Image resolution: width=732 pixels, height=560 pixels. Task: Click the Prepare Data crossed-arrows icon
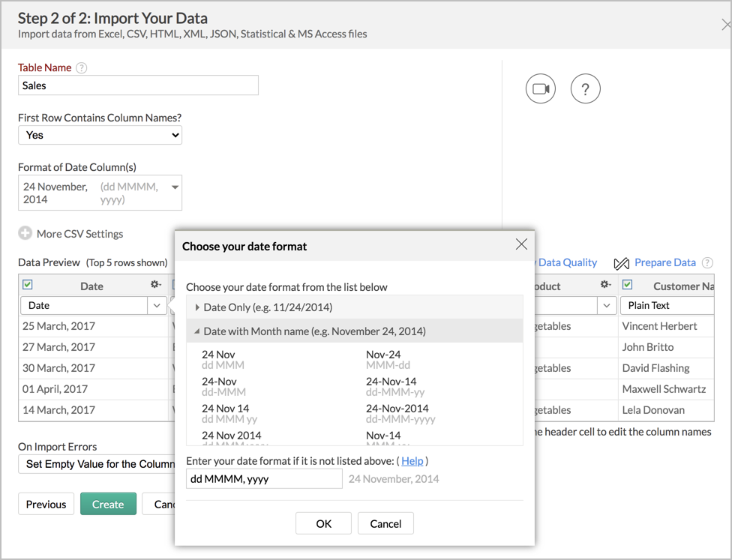[621, 263]
